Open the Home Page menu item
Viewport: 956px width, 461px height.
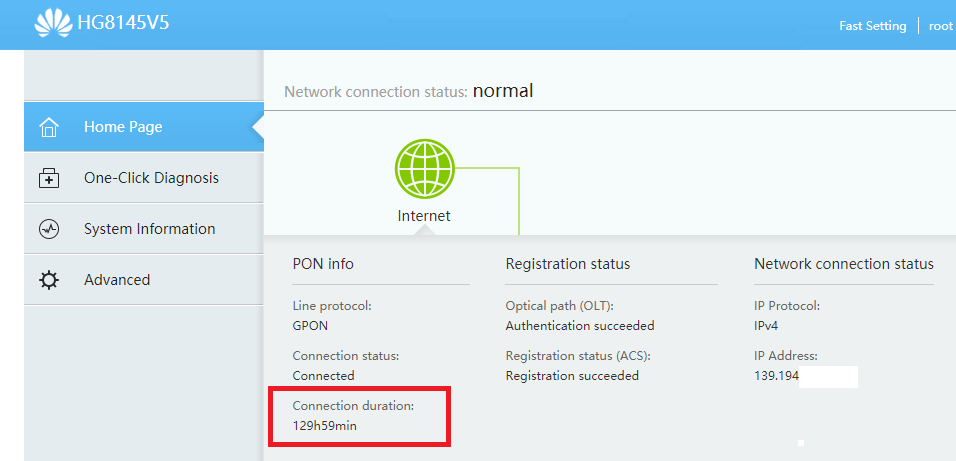[x=123, y=127]
